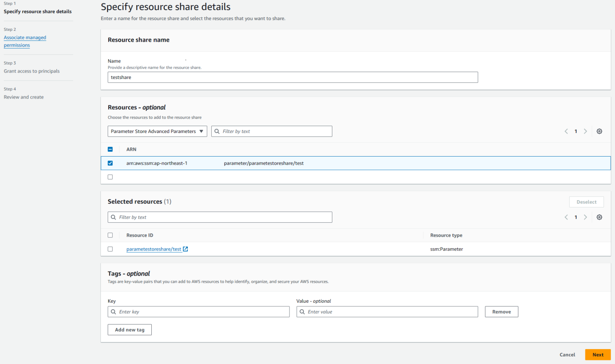Click the Resource type column header

(x=446, y=235)
